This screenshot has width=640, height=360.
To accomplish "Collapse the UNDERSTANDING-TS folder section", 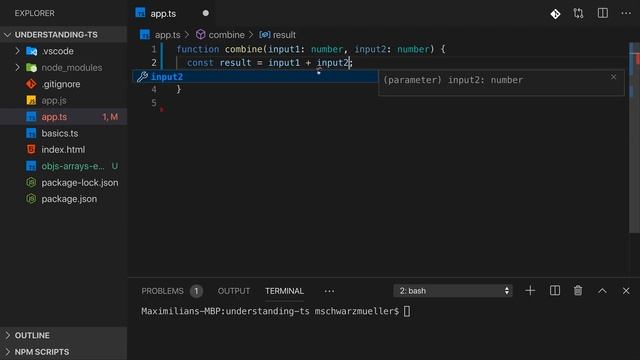I will tap(63, 35).
